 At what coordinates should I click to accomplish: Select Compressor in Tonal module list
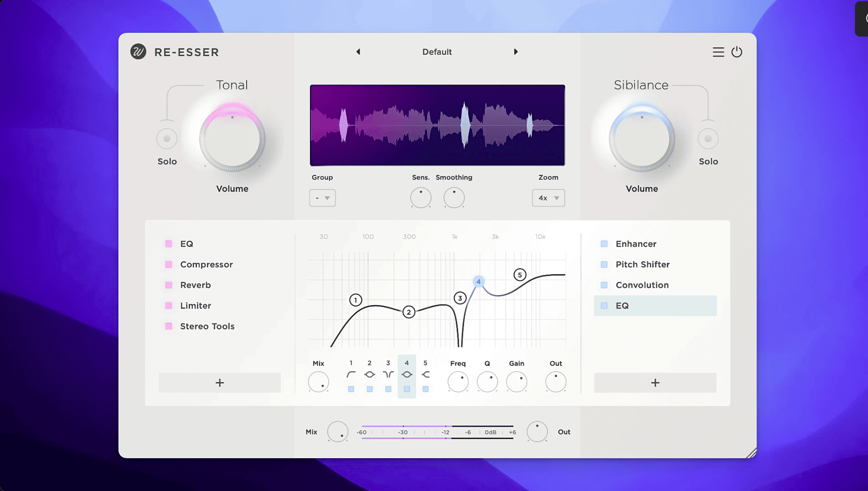[206, 264]
